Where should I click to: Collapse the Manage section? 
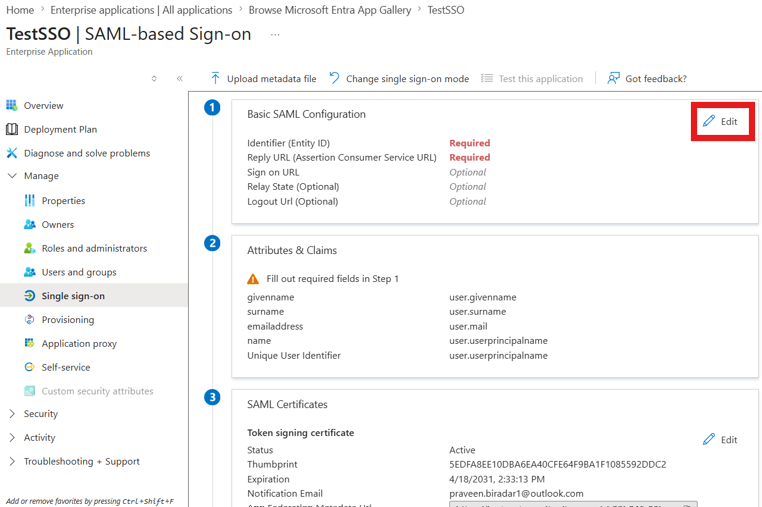click(x=12, y=175)
